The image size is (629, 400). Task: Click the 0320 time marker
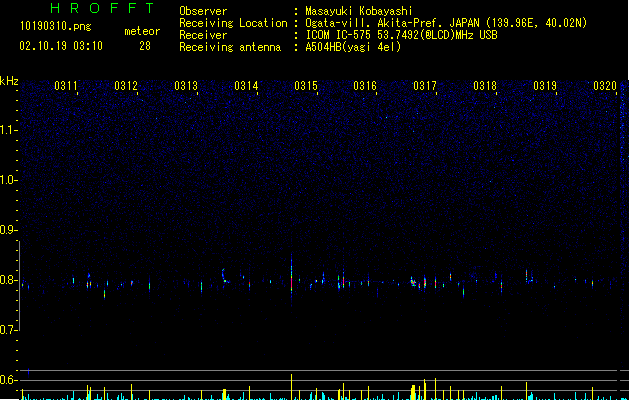(x=605, y=86)
